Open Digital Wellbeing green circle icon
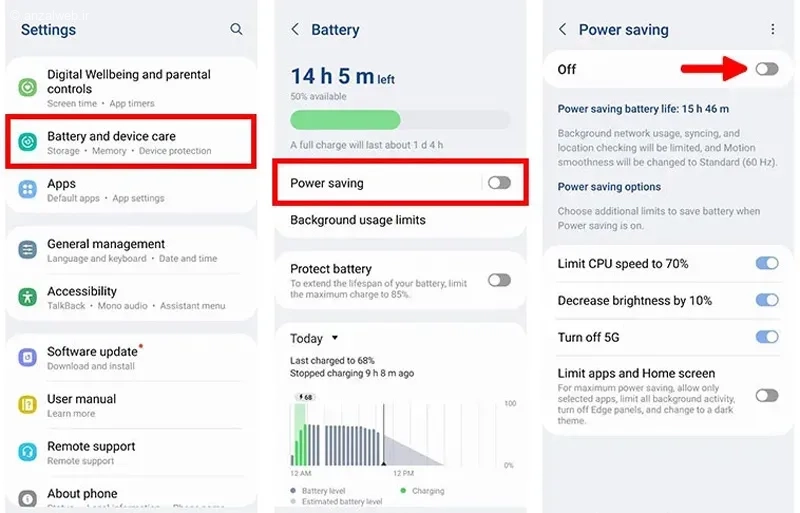Screen dimensions: 800x513 click(28, 87)
